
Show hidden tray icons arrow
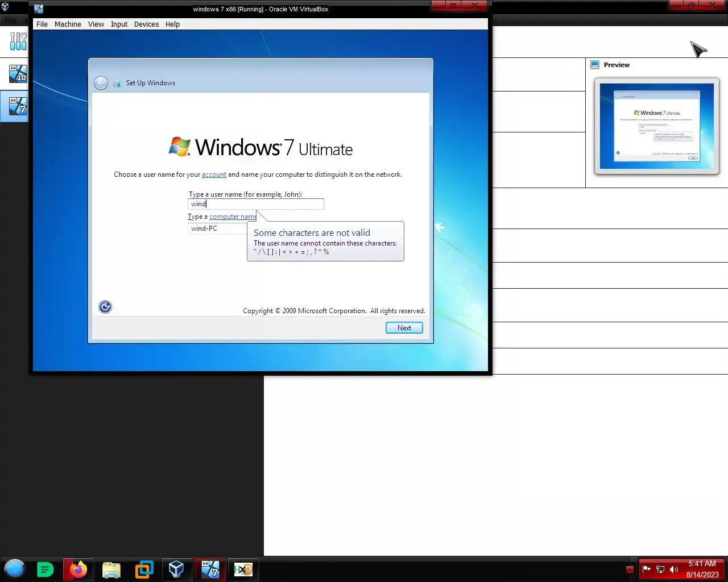(x=630, y=569)
